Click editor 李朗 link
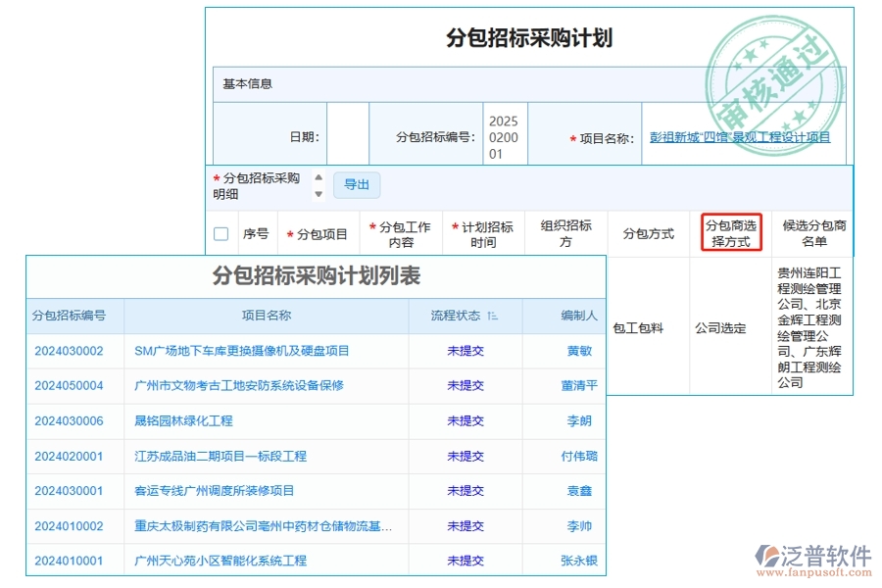Viewport: 882px width, 588px height. [x=580, y=421]
